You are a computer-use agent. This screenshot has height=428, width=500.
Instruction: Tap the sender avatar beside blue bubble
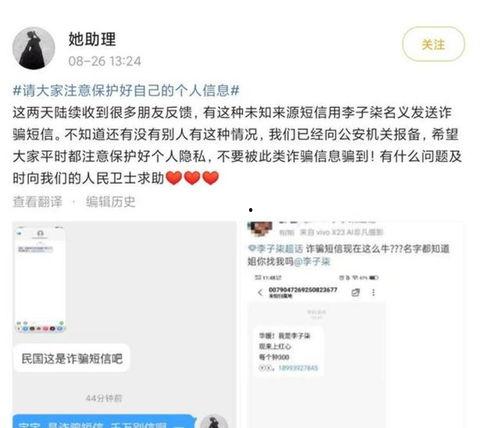coord(215,421)
